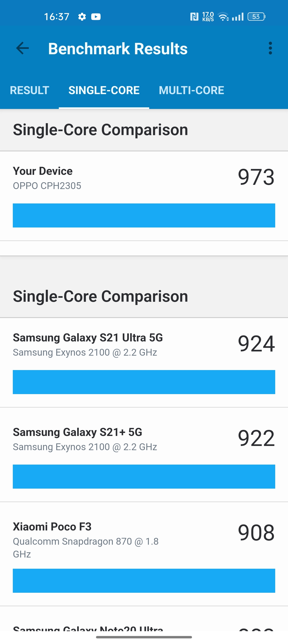Tap the clock showing 16:37
Screen dimensions: 288x644
[x=57, y=16]
